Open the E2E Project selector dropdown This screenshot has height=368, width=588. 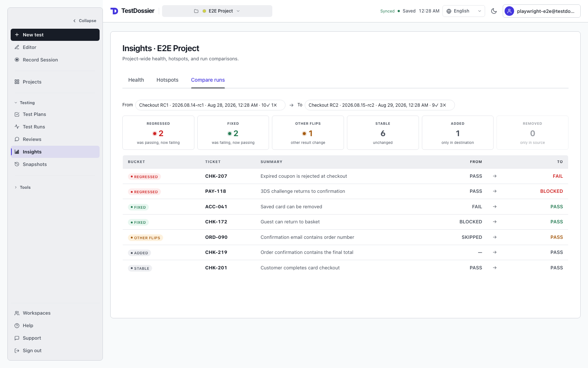tap(217, 11)
